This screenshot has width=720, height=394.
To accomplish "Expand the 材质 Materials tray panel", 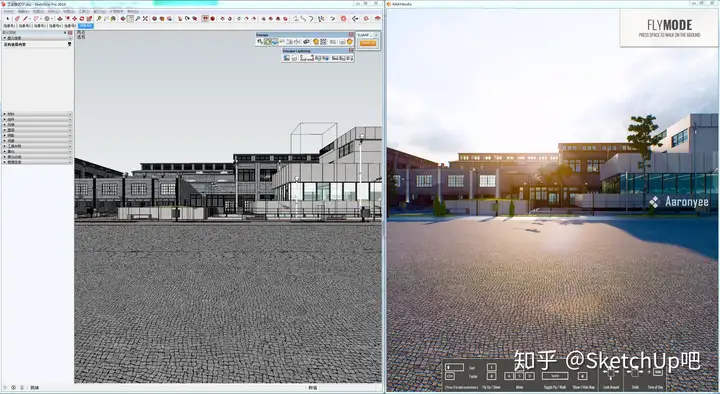I will coord(37,114).
